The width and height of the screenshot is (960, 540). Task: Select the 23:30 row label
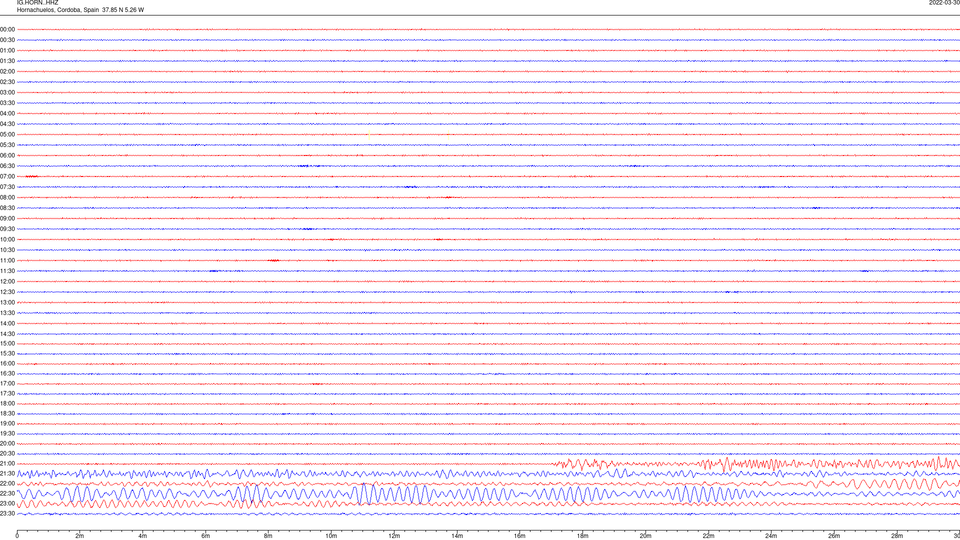pos(7,514)
